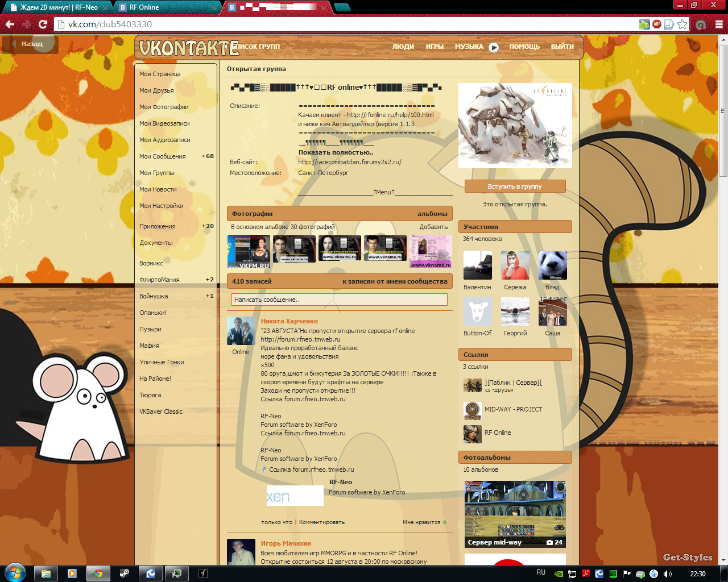
Task: Log out using 'ВЫЙТИ' link
Action: coord(562,47)
